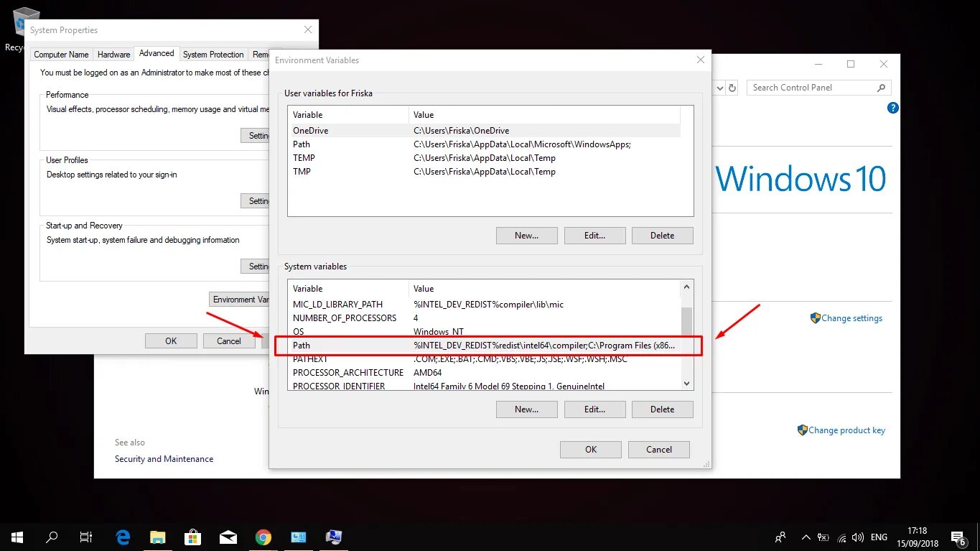The image size is (980, 551).
Task: Click System variables Variable column header
Action: [x=348, y=289]
